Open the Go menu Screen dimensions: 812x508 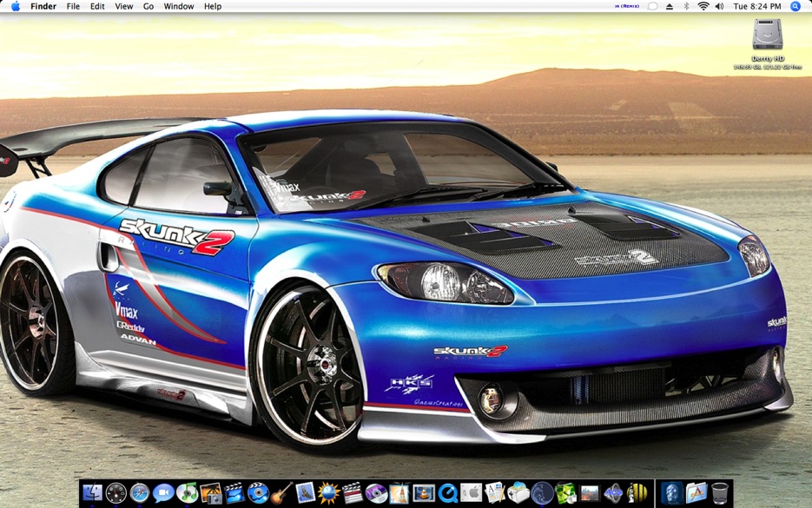(x=149, y=6)
